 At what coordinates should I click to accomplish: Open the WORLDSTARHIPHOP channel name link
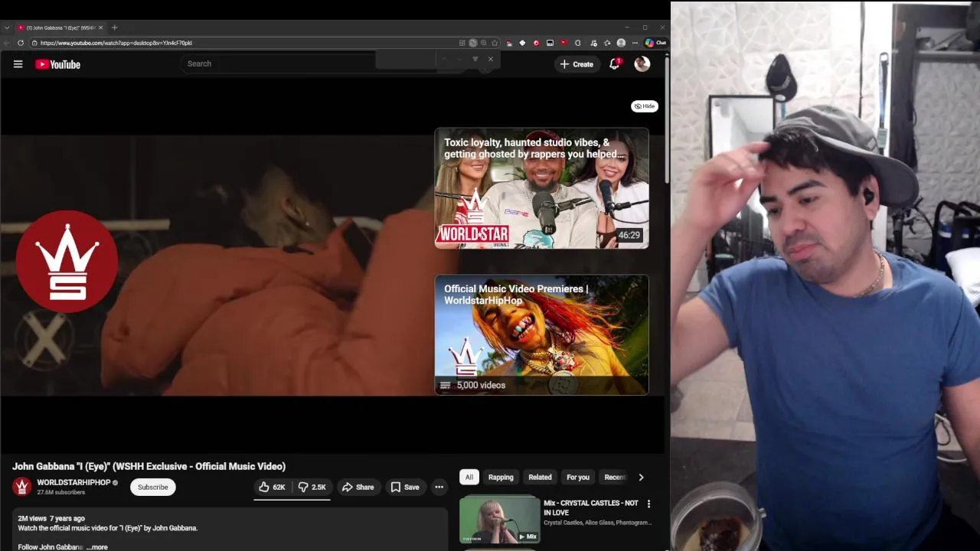(73, 483)
